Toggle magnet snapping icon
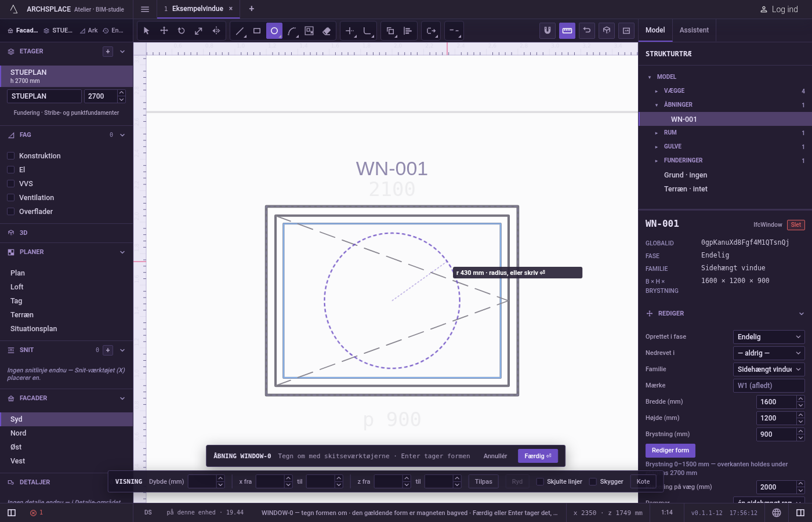Image resolution: width=812 pixels, height=522 pixels. click(x=548, y=31)
